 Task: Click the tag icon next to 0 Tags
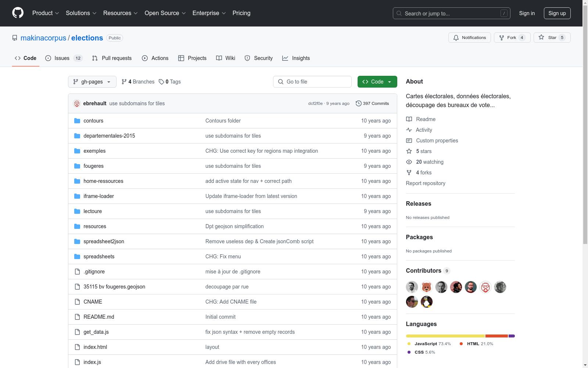(161, 82)
